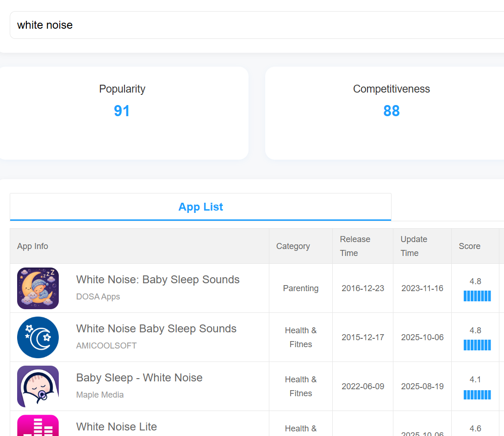Open the White Noise Lite app title
The height and width of the screenshot is (436, 504).
point(117,427)
